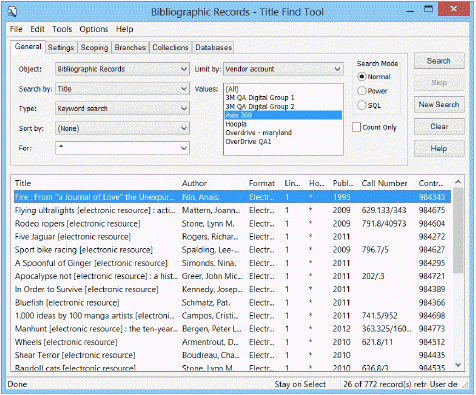
Task: Expand the Object dropdown
Action: pos(184,69)
